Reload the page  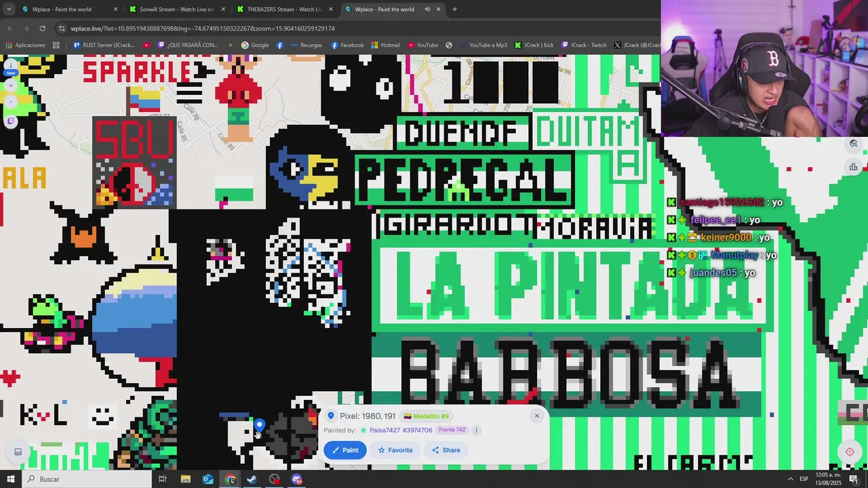[42, 28]
